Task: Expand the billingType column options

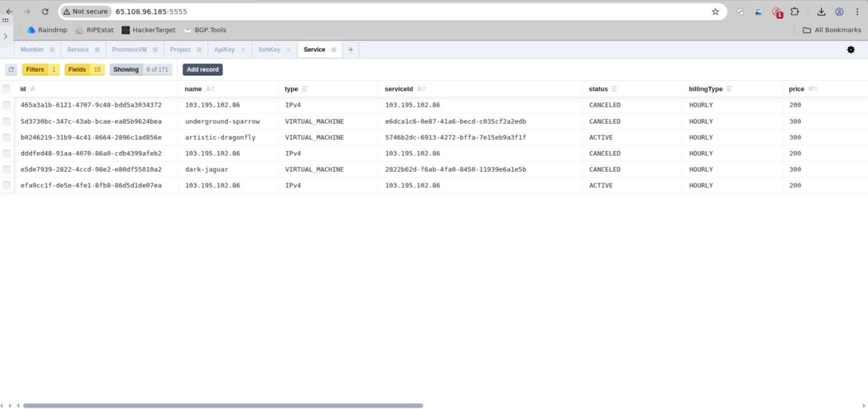Action: (729, 89)
